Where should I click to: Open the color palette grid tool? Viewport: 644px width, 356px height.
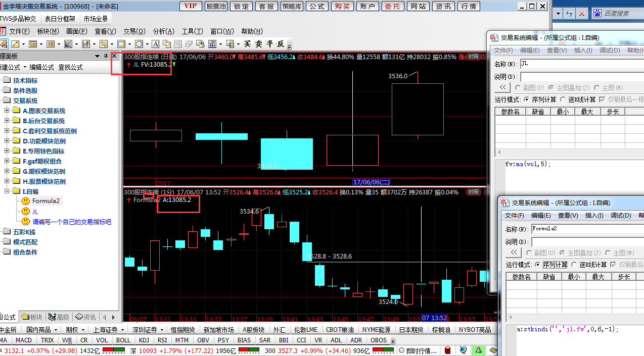point(212,44)
